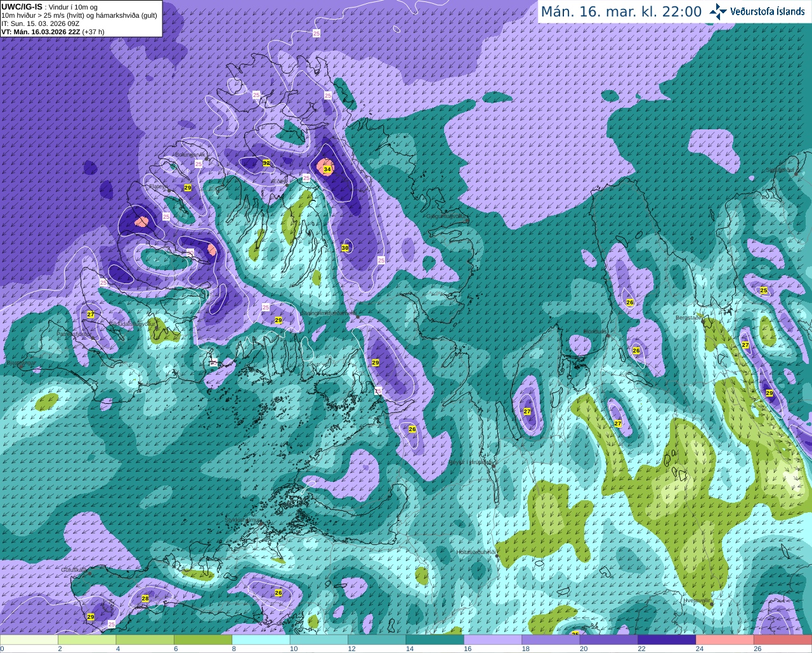Select the 8–10 m/s pale cyan legend swatch
This screenshot has height=653, width=812.
pos(261,640)
